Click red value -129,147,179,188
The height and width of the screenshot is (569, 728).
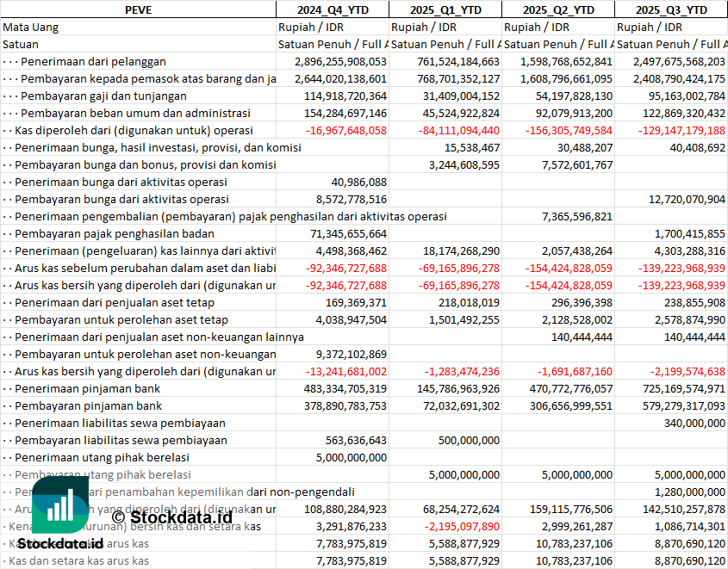point(681,130)
